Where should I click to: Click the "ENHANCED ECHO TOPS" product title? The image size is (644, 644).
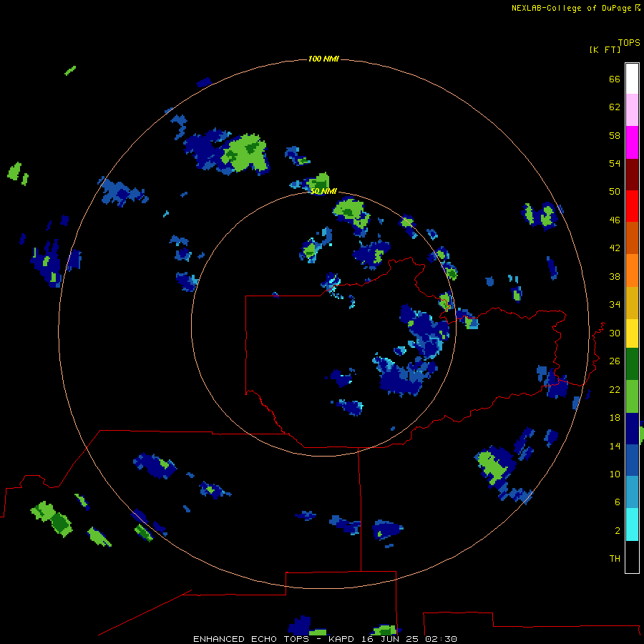(x=251, y=639)
